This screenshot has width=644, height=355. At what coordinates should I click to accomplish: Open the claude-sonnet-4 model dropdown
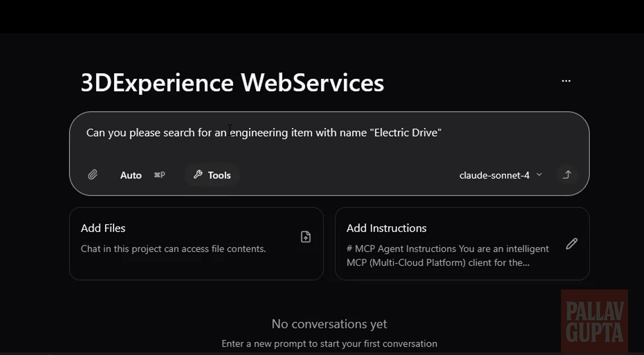[501, 175]
